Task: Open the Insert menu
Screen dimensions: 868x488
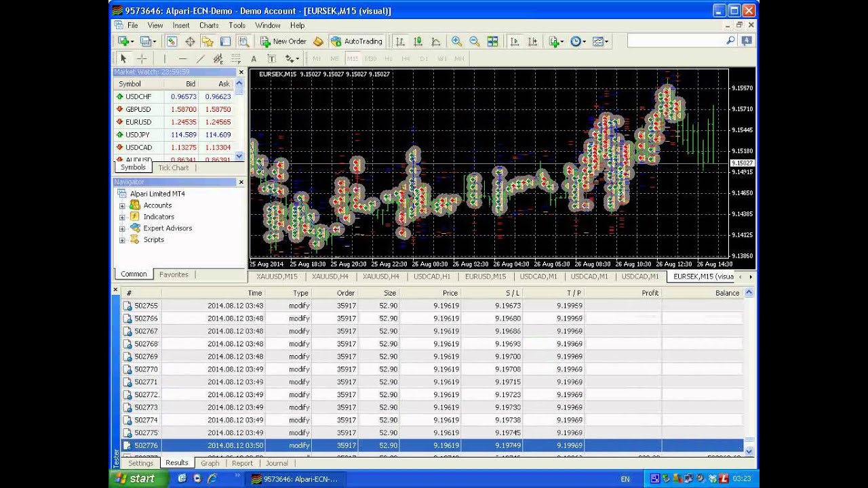Action: 181,25
